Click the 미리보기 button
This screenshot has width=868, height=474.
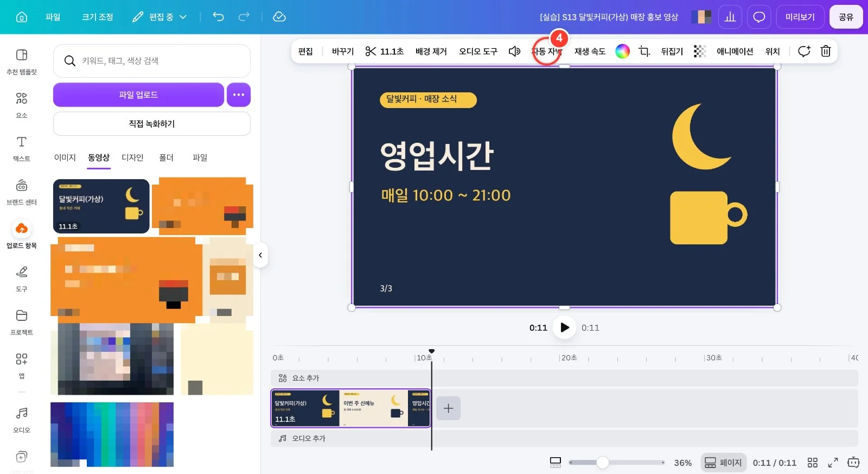point(800,17)
